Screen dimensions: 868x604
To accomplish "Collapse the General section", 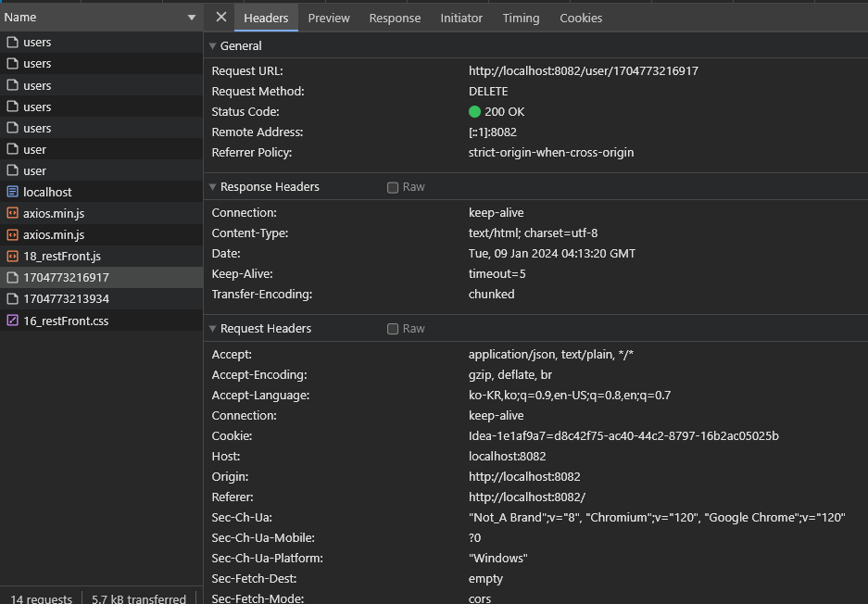I will 212,46.
